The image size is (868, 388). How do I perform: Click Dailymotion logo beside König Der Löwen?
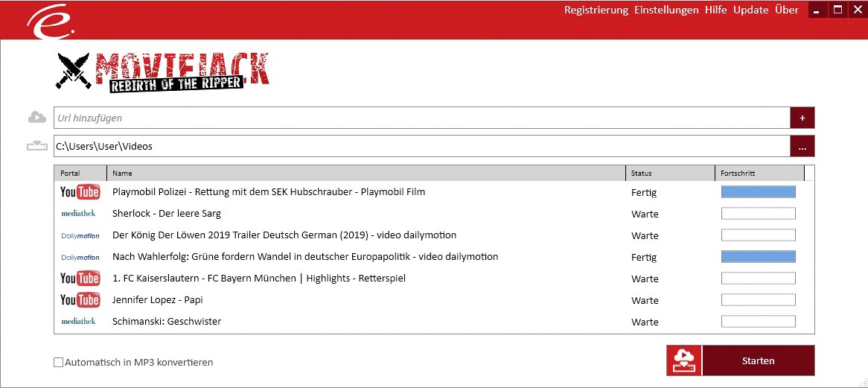click(x=80, y=236)
